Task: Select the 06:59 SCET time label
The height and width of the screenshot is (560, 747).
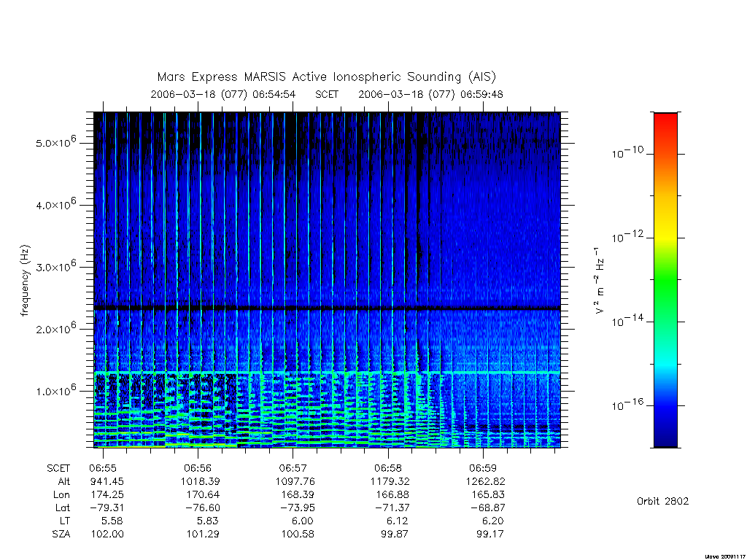Action: (x=483, y=468)
